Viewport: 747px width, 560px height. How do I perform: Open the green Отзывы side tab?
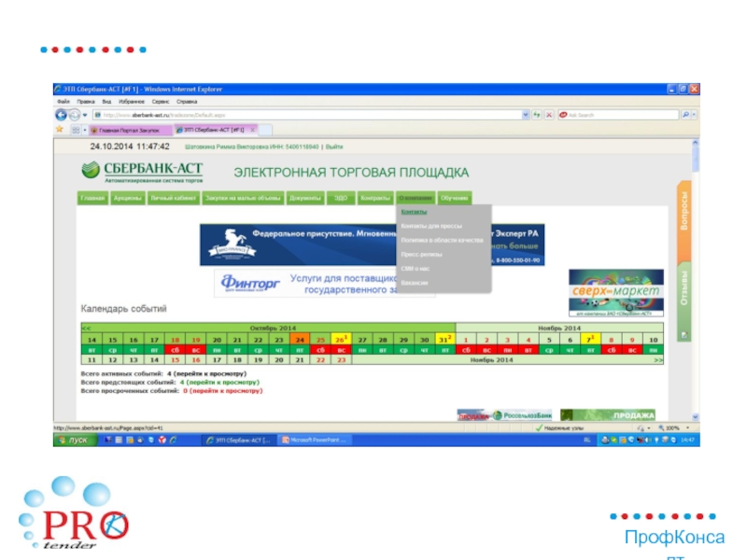(x=684, y=300)
